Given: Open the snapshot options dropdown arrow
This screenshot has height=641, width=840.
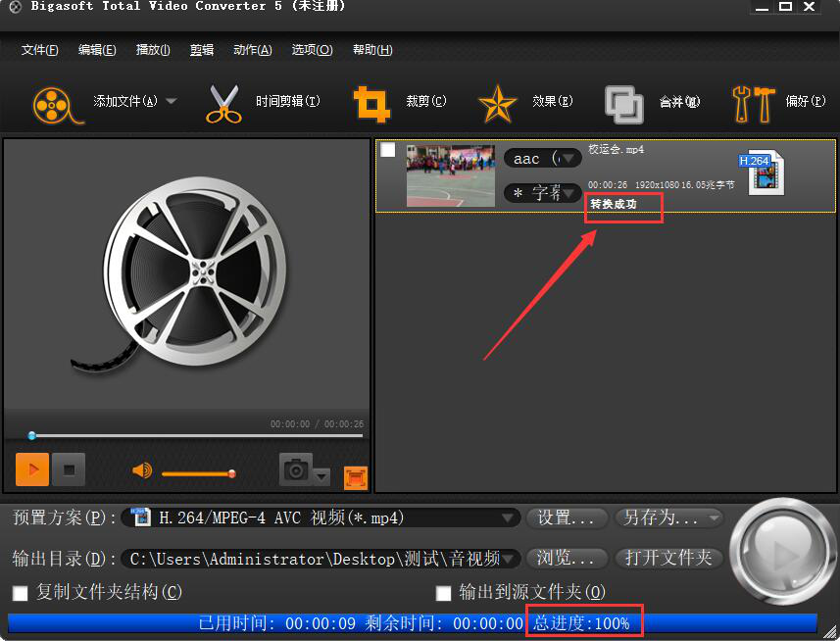Looking at the screenshot, I should (321, 475).
